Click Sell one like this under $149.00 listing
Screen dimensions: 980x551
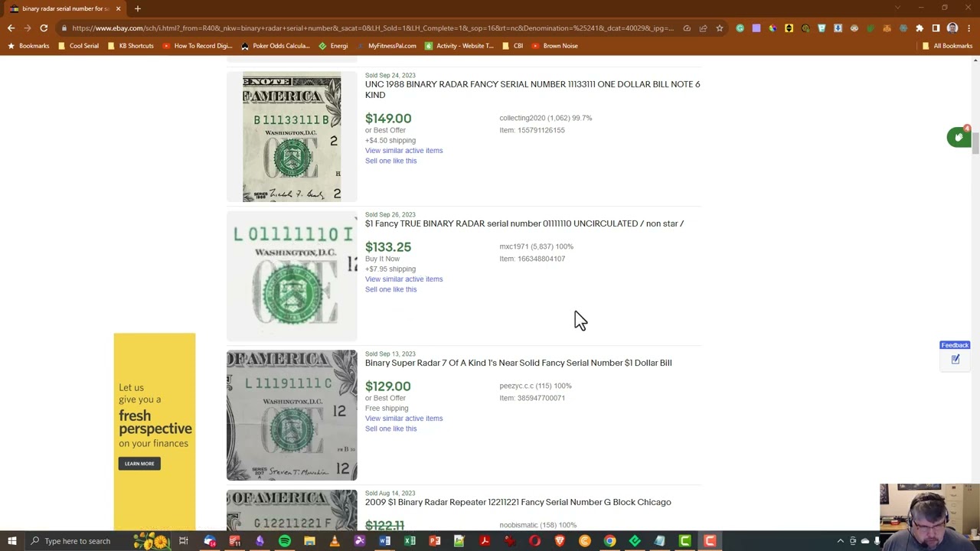(x=390, y=161)
